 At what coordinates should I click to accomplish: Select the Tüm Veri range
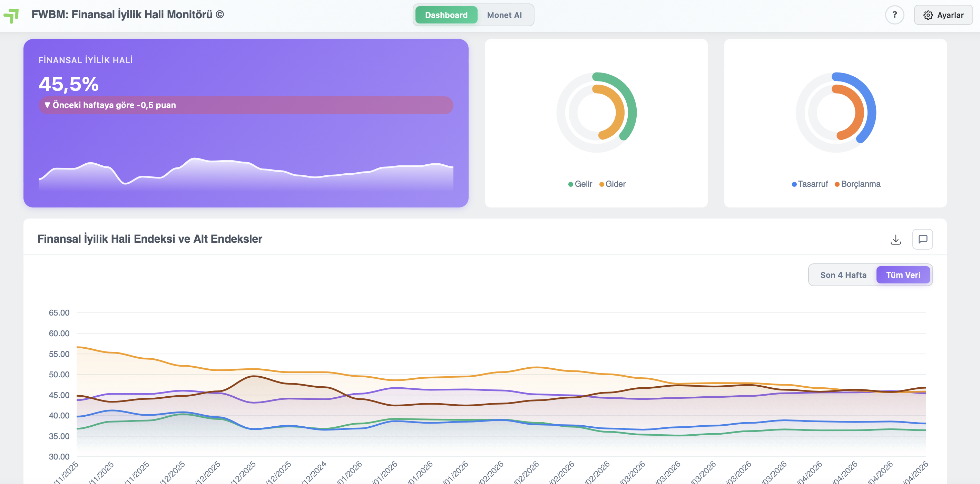(903, 275)
